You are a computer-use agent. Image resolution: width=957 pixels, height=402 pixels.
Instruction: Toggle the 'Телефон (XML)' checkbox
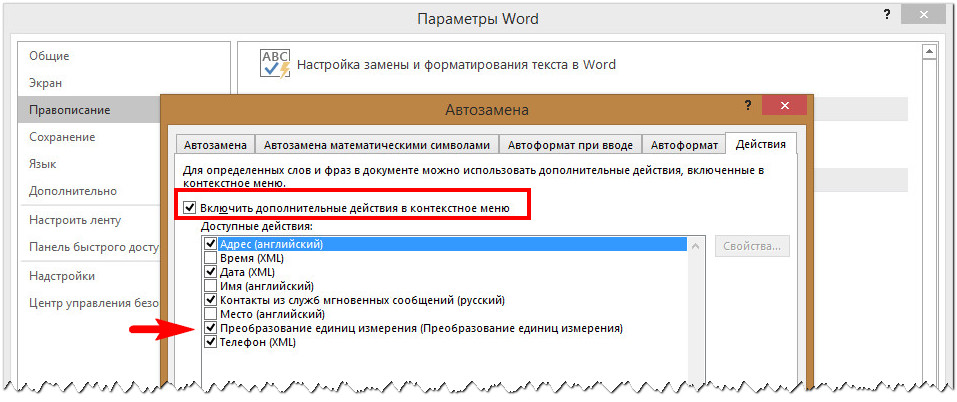coord(211,342)
